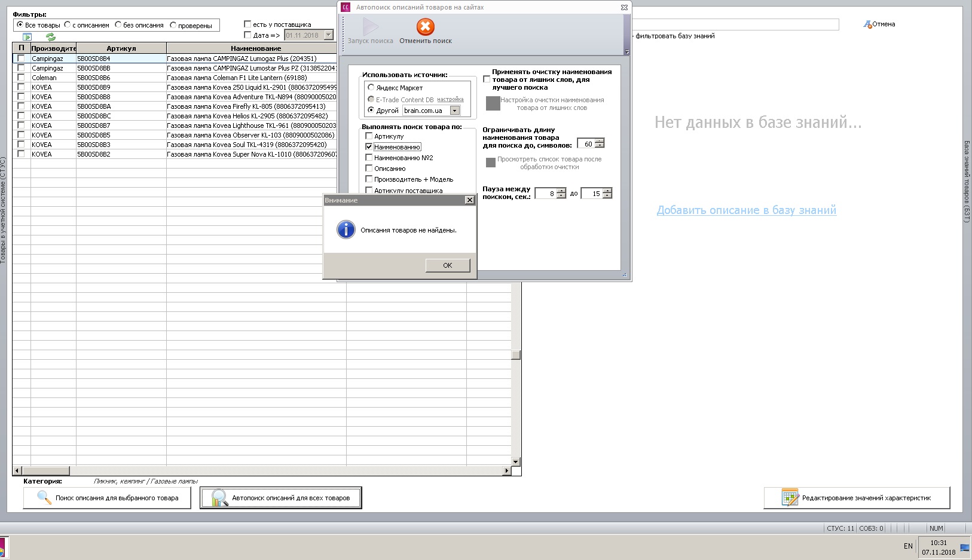Viewport: 972px width, 560px height.
Task: Click the article cell 5B00SD8B9
Action: click(x=121, y=87)
